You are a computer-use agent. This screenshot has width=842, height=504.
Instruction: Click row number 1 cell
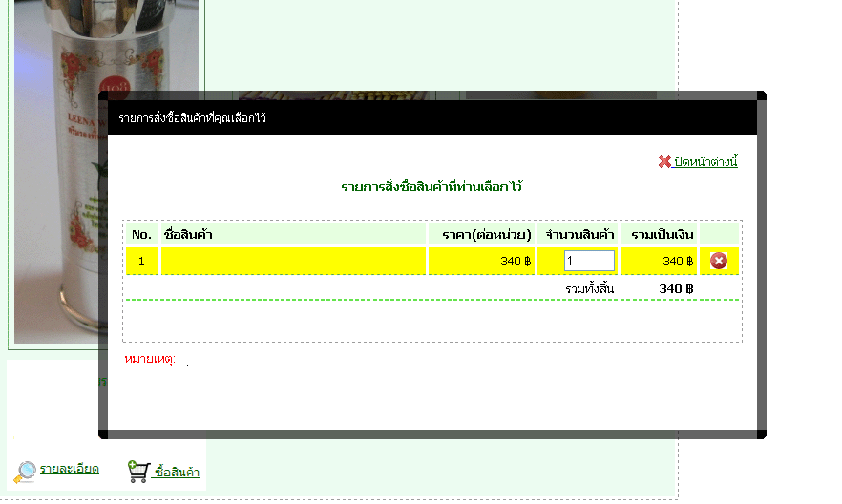(x=141, y=262)
